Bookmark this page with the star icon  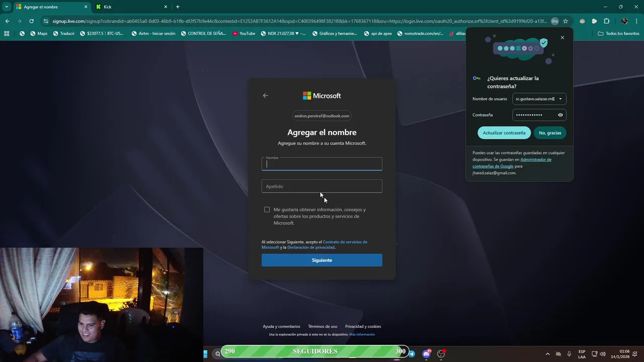click(566, 21)
